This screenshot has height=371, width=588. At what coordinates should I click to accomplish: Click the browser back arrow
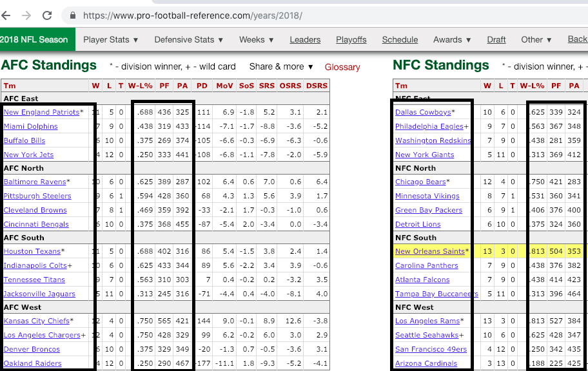6,15
